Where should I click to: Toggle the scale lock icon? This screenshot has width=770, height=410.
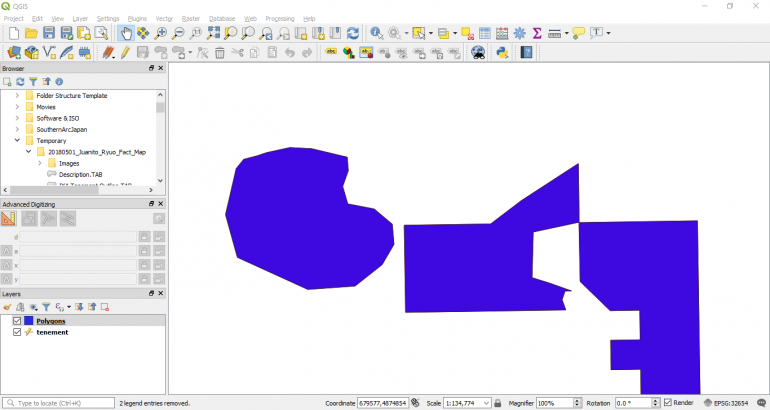click(498, 403)
